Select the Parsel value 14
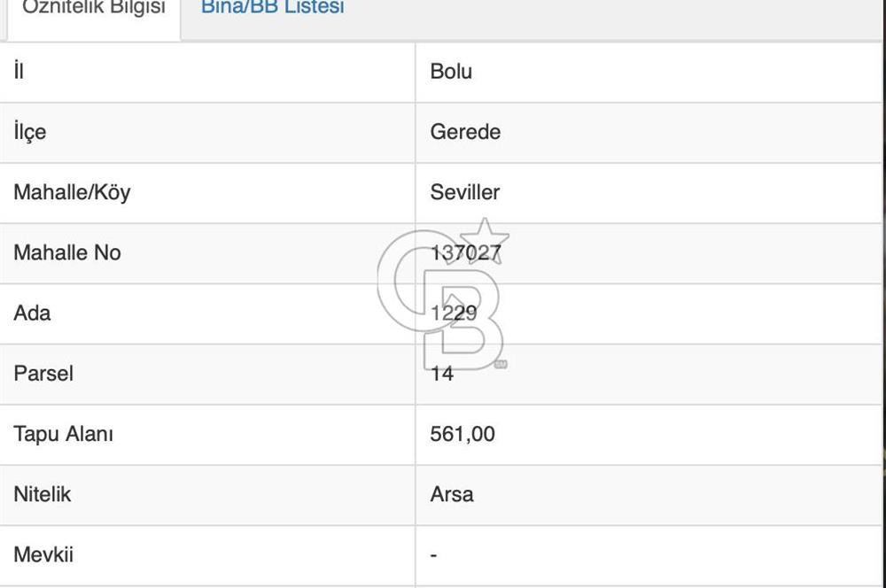 pyautogui.click(x=441, y=374)
